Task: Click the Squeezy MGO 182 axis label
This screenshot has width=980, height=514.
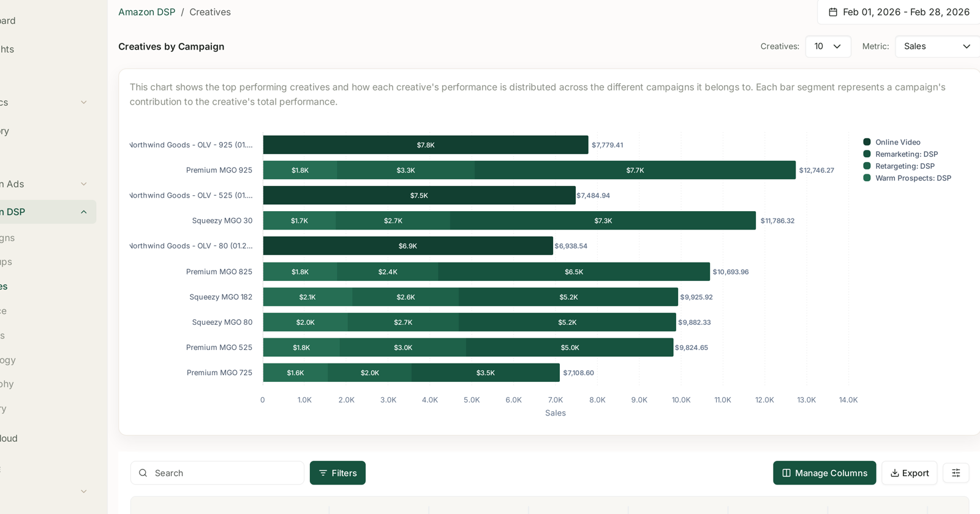Action: [x=221, y=297]
